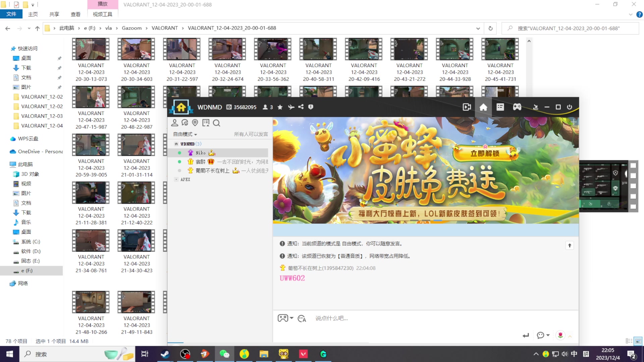Navigate to Gazoom in the address breadcrumb
Image resolution: width=644 pixels, height=362 pixels.
coord(131,28)
